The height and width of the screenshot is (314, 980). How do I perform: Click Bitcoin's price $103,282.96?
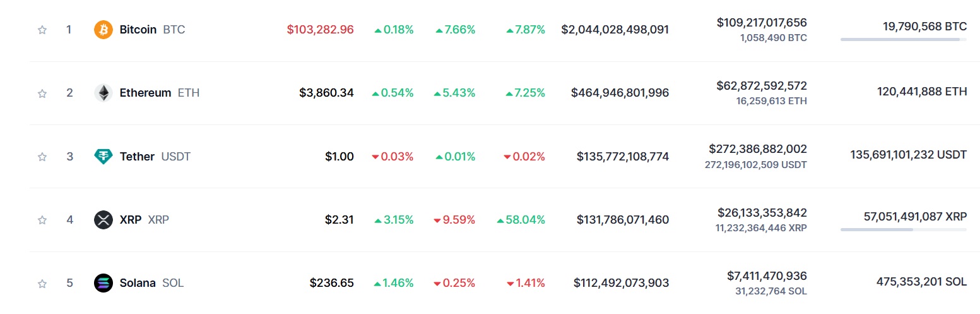(321, 30)
